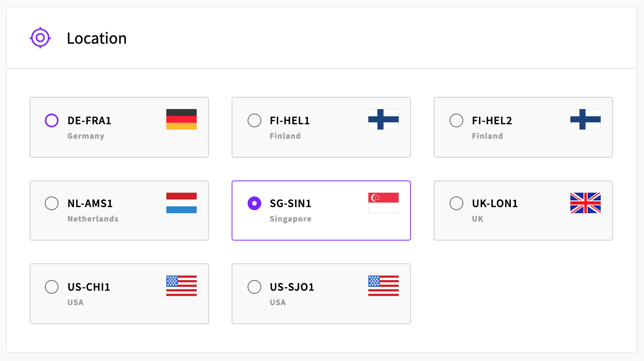
Task: Click the Location crosshair icon
Action: click(40, 38)
